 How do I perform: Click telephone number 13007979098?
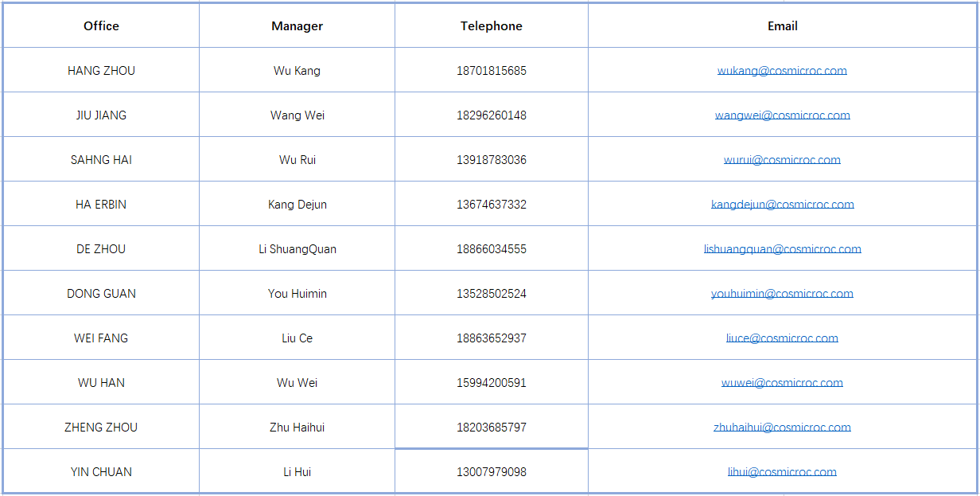pos(492,471)
